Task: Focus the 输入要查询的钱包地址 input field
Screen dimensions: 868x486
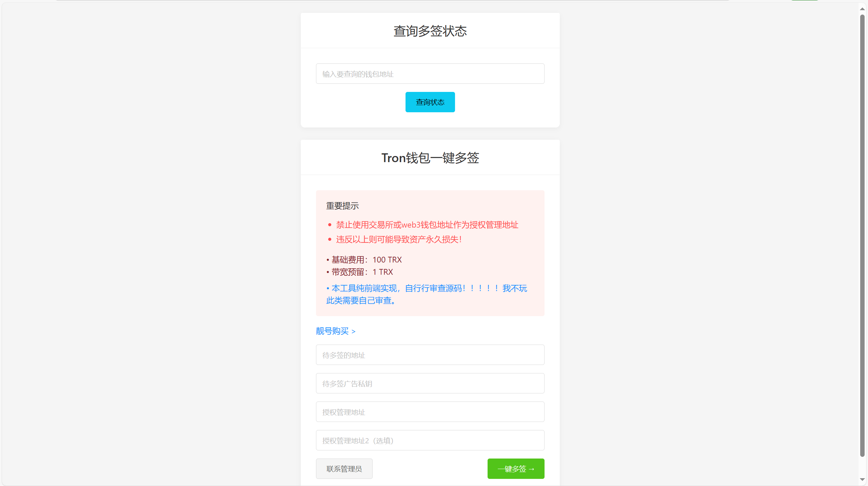Action: (x=430, y=74)
